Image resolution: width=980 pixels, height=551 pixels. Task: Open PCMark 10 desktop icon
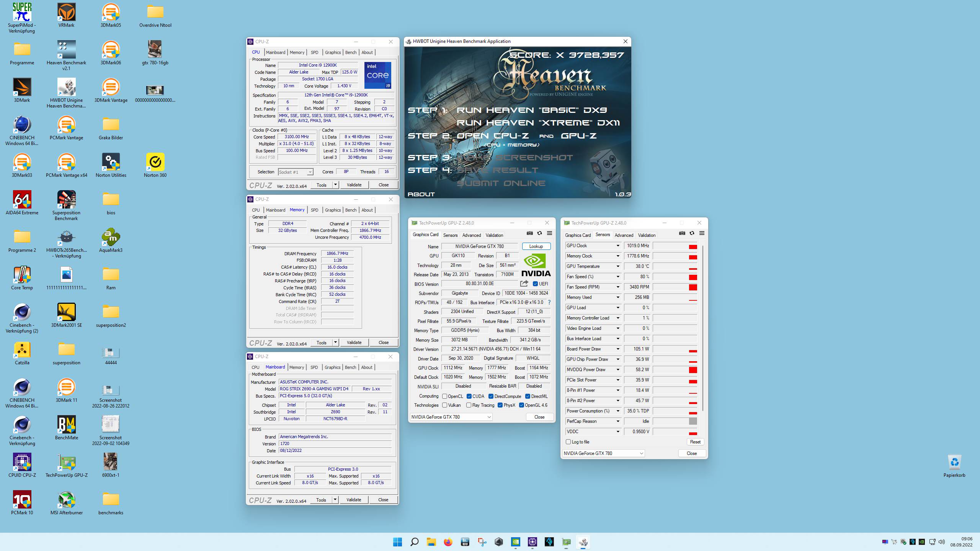(22, 503)
